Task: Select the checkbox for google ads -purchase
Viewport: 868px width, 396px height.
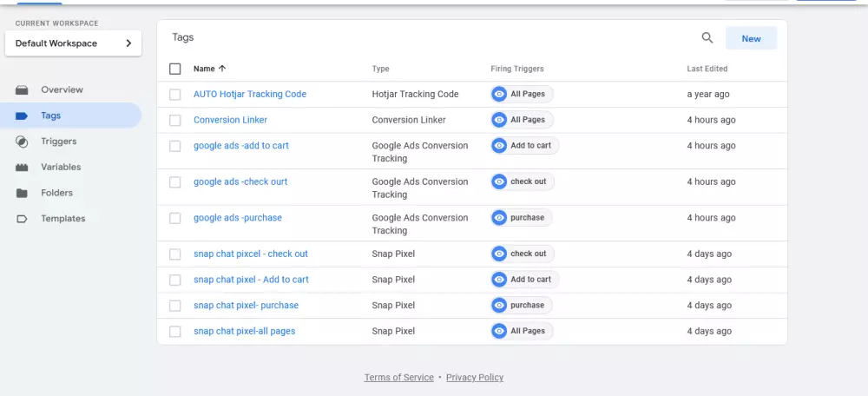Action: pyautogui.click(x=175, y=218)
